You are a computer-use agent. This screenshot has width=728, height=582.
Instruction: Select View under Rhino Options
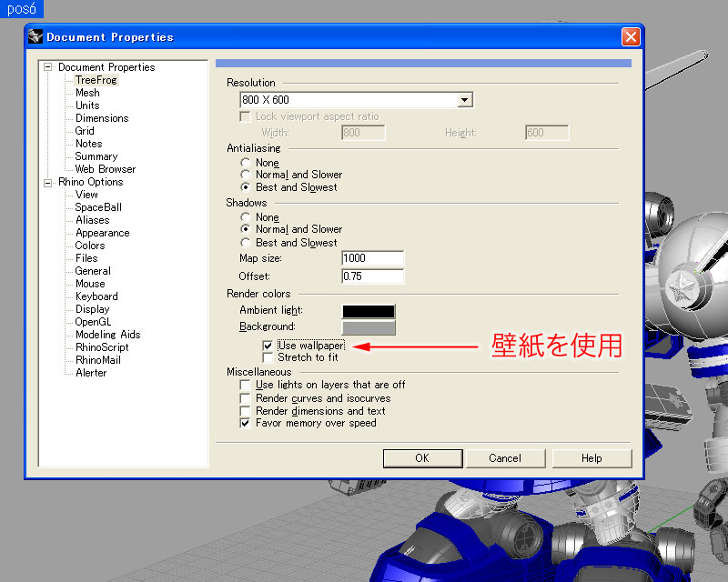[x=86, y=195]
